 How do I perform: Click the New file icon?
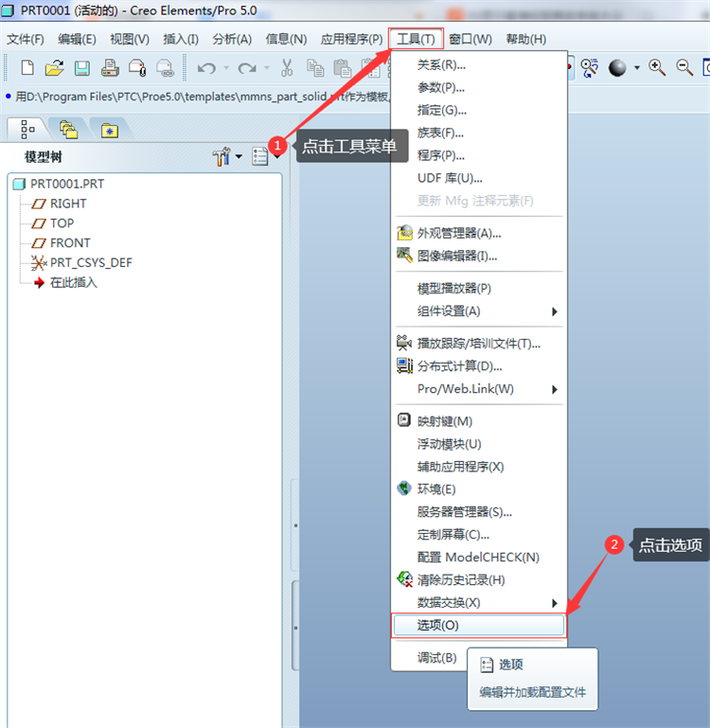click(x=27, y=68)
